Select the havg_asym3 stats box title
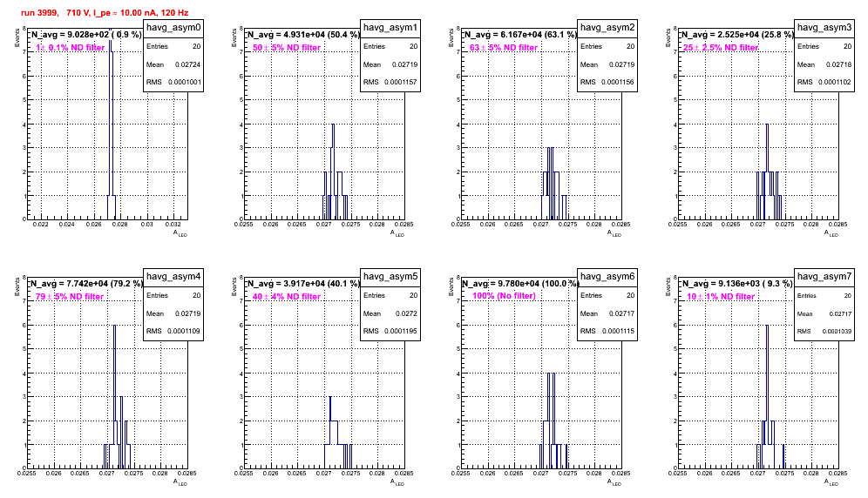This screenshot has height=498, width=868. click(824, 28)
